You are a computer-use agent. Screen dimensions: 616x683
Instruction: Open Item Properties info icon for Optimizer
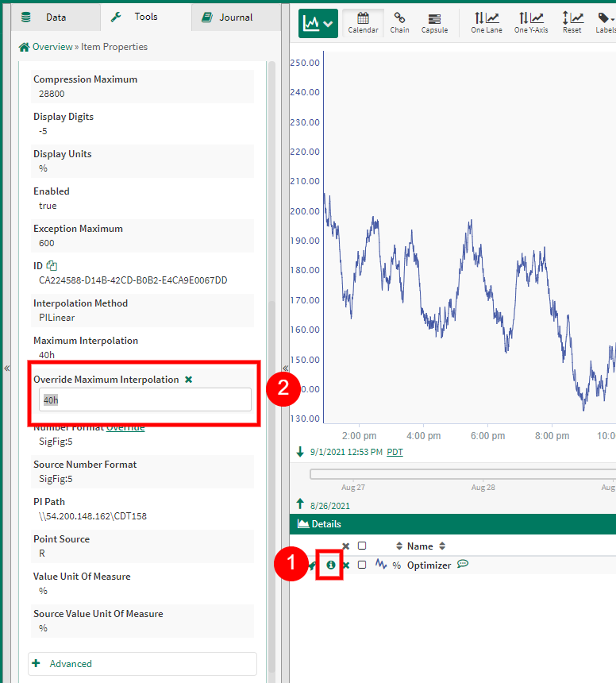pyautogui.click(x=330, y=565)
